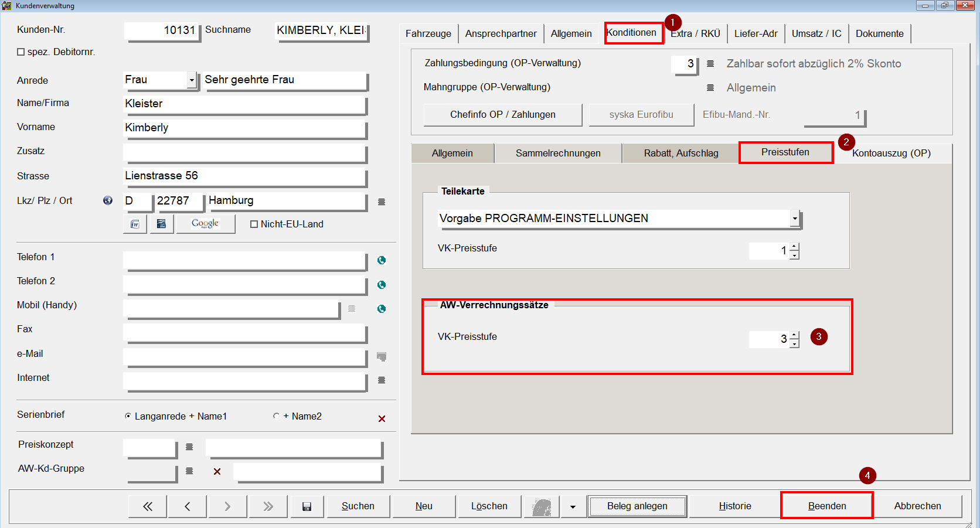Open the Preiskonzept selection list icon
980x528 pixels.
pyautogui.click(x=189, y=447)
